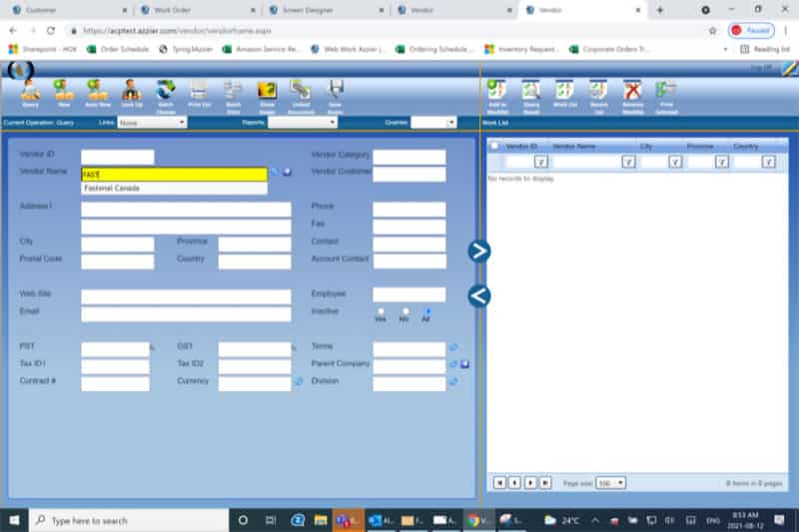This screenshot has width=799, height=532.
Task: Click the Print Selected icon
Action: coord(665,92)
